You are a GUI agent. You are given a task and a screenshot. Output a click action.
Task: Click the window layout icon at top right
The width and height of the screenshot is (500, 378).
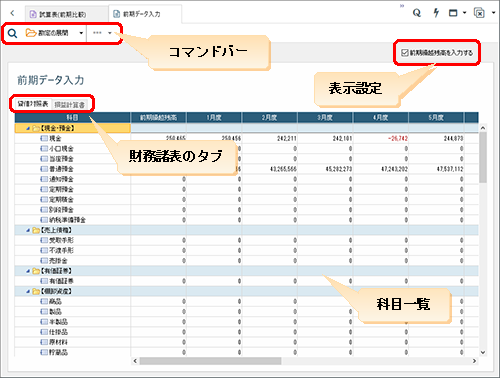point(453,13)
